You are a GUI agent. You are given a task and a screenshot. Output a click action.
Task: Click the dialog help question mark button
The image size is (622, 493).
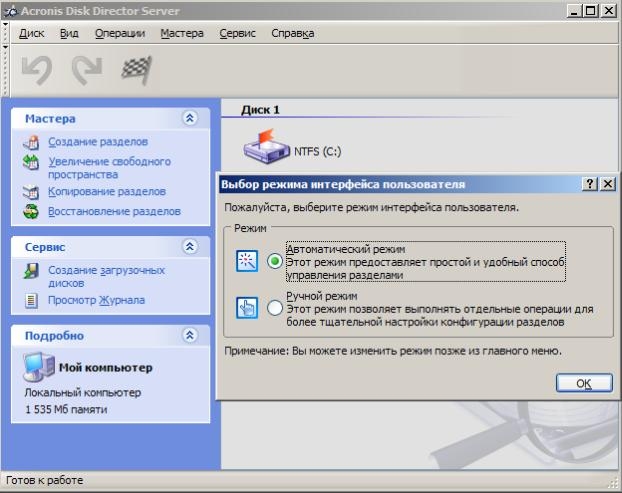tap(590, 184)
